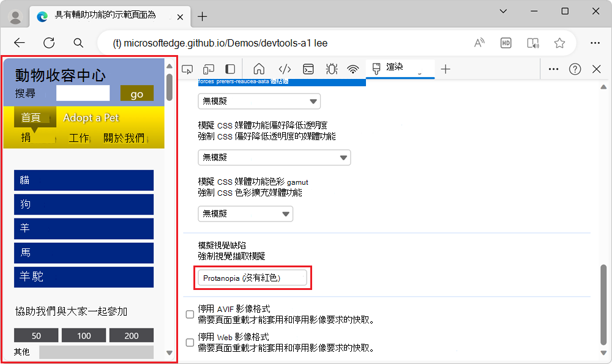Enable the 停用 Web 影像格式 checkbox

[190, 342]
